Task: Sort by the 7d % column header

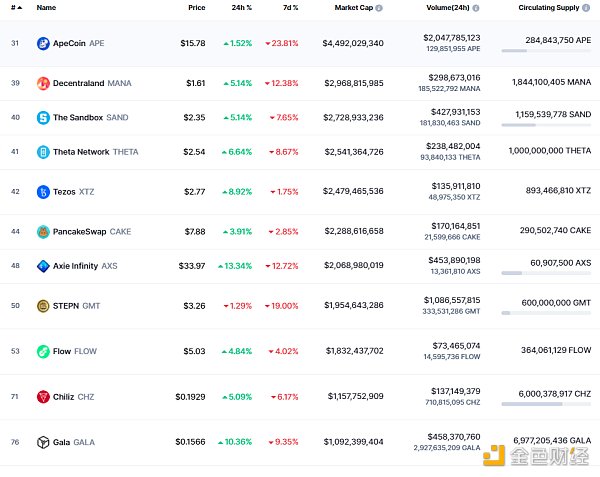Action: pos(289,8)
